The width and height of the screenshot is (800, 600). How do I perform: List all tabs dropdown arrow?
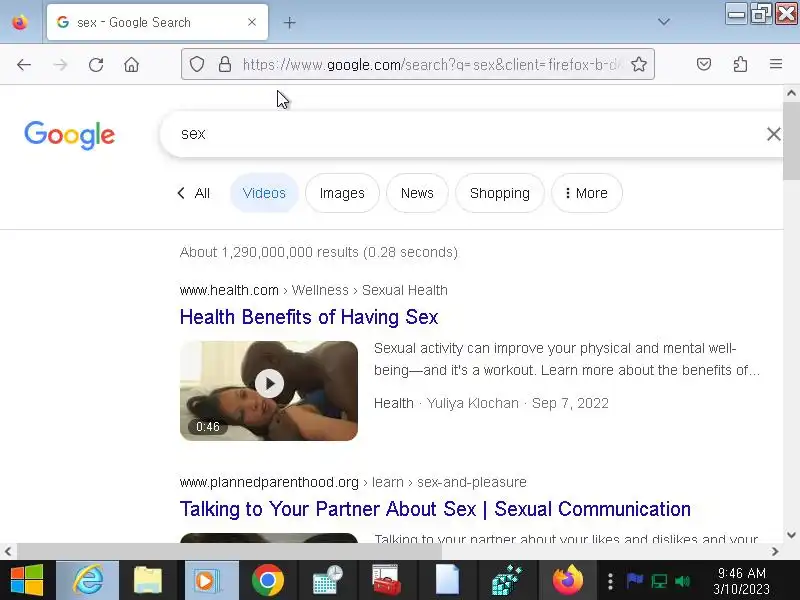coord(664,22)
